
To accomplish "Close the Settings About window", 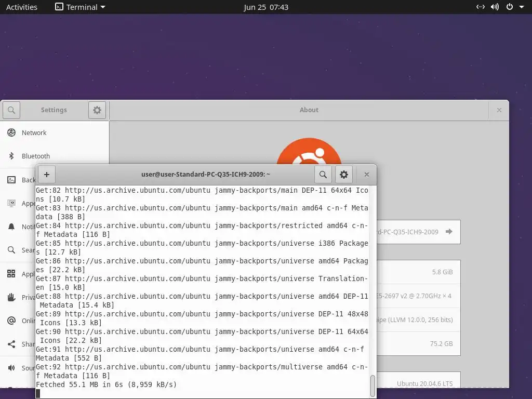I will click(x=499, y=110).
